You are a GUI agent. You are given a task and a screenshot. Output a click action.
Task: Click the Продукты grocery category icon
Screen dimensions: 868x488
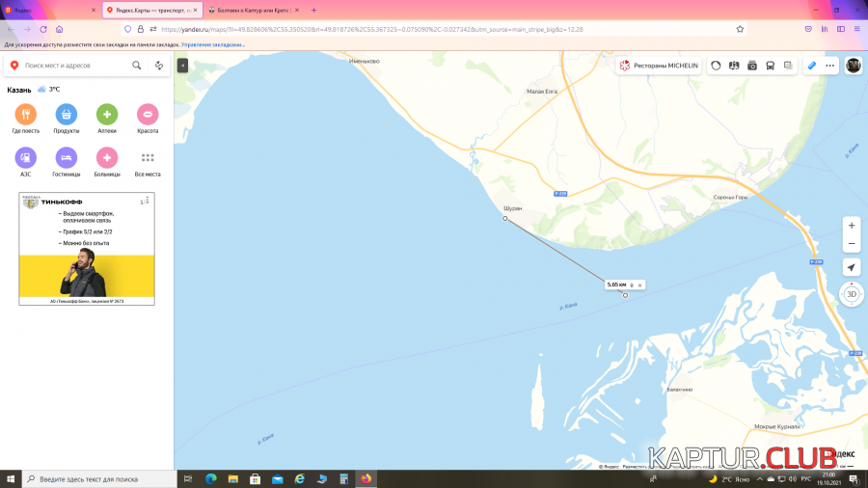point(67,115)
